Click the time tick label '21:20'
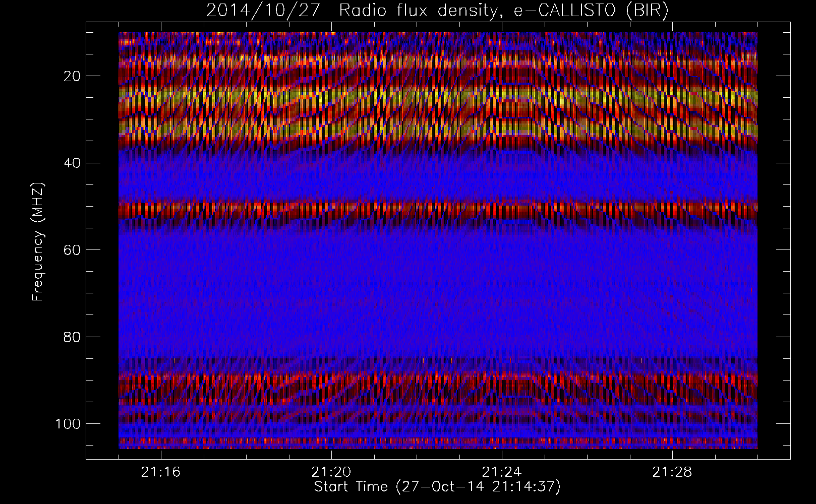The width and height of the screenshot is (816, 504). point(331,472)
